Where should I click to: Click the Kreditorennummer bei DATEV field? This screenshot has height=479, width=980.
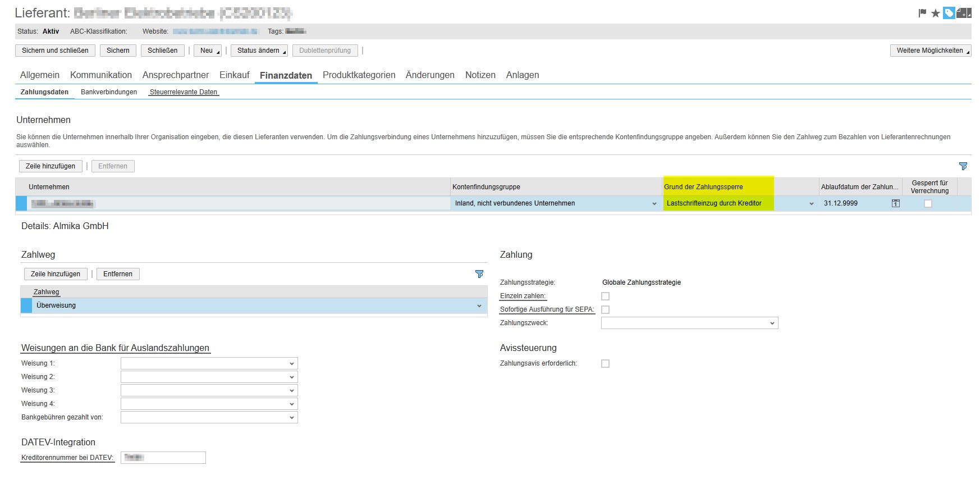click(163, 458)
